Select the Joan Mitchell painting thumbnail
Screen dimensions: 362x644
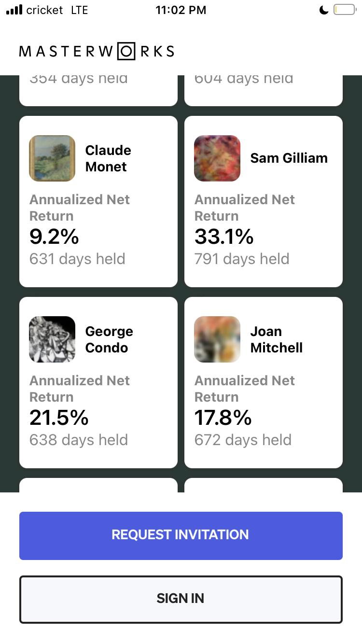pyautogui.click(x=217, y=339)
